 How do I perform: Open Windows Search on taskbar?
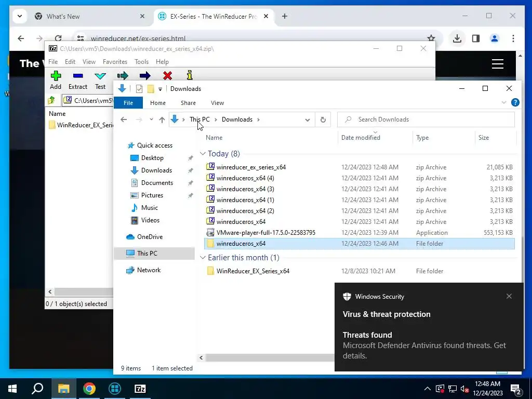tap(37, 389)
